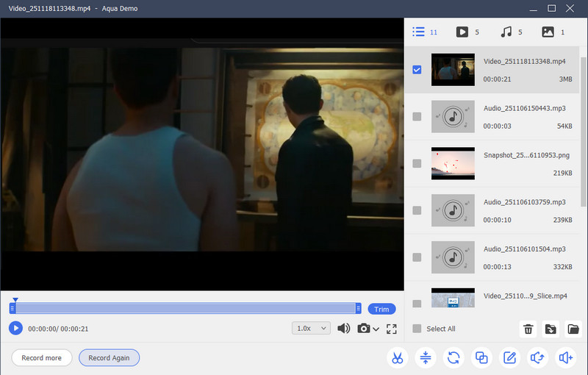This screenshot has height=375, width=588.
Task: Switch to the image snapshots tab
Action: [553, 32]
